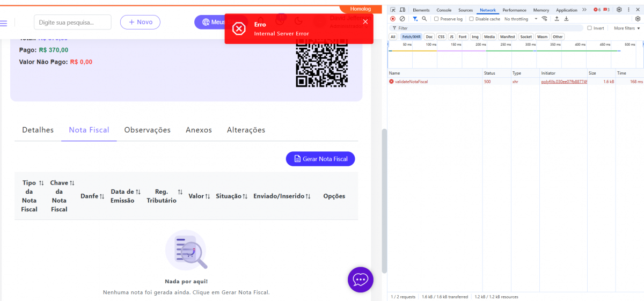Select the inspect element picker icon
644x301 pixels.
(x=393, y=10)
